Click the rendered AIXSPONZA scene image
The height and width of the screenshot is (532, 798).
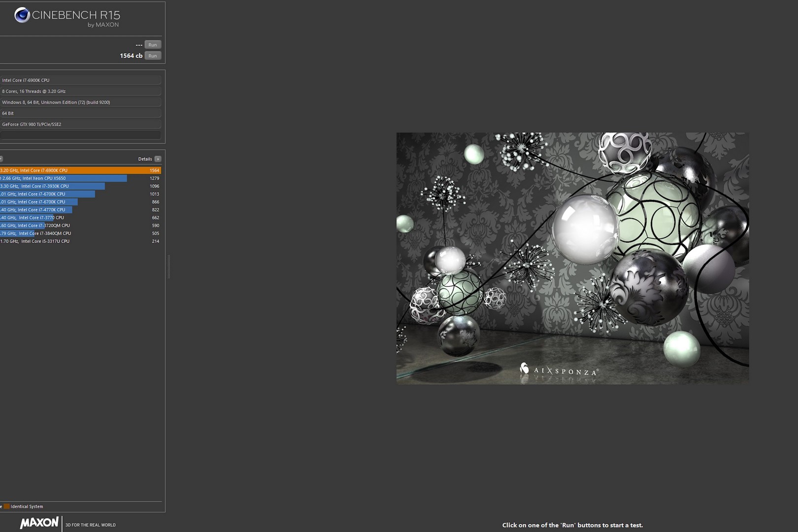point(572,258)
